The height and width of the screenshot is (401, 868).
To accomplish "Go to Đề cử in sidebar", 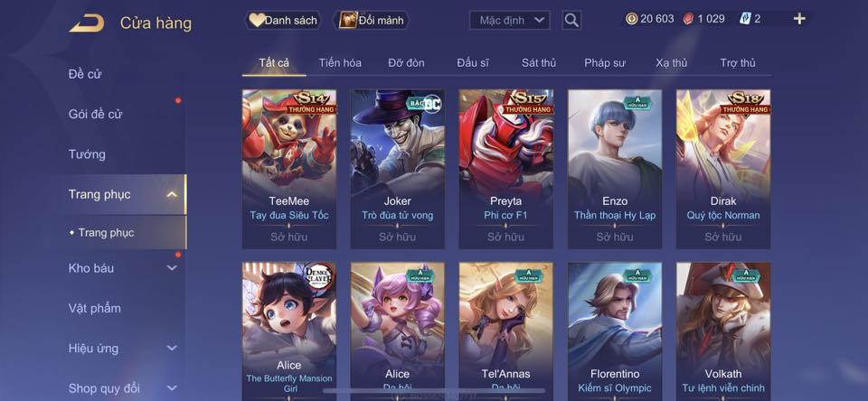I will pos(85,74).
